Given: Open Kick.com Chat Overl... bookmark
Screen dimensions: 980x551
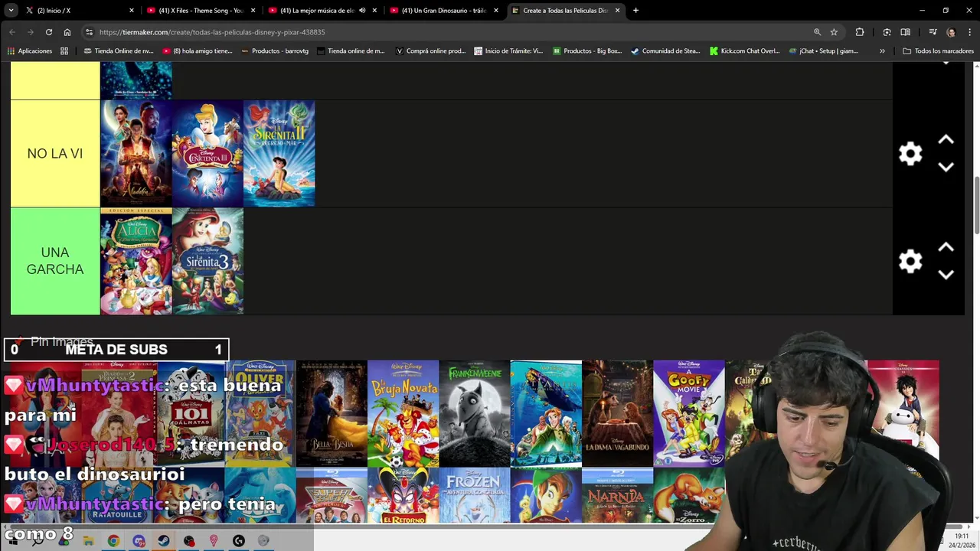Looking at the screenshot, I should pyautogui.click(x=745, y=51).
